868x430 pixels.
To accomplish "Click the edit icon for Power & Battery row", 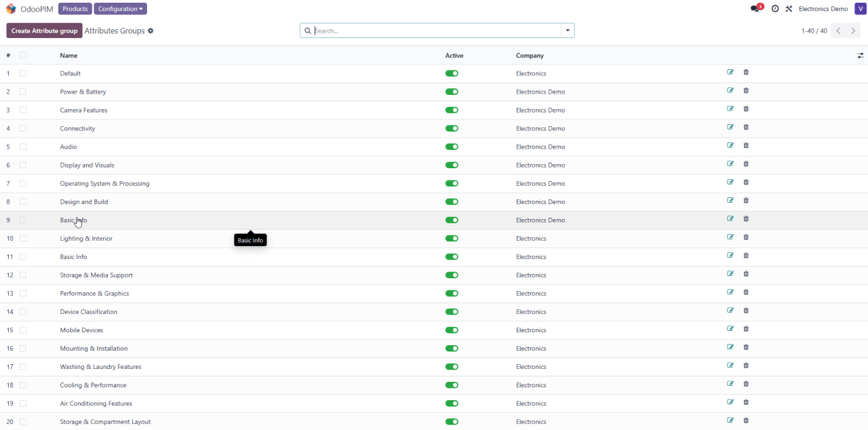I will click(730, 90).
